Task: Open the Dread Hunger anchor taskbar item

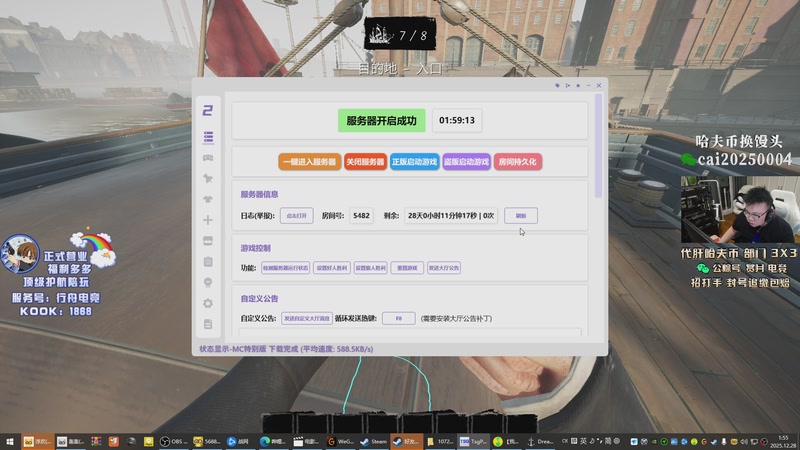Action: pyautogui.click(x=540, y=441)
